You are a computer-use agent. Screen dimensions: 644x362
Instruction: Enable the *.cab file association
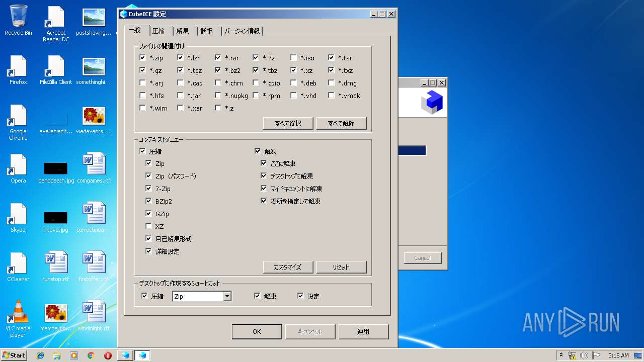tap(180, 83)
